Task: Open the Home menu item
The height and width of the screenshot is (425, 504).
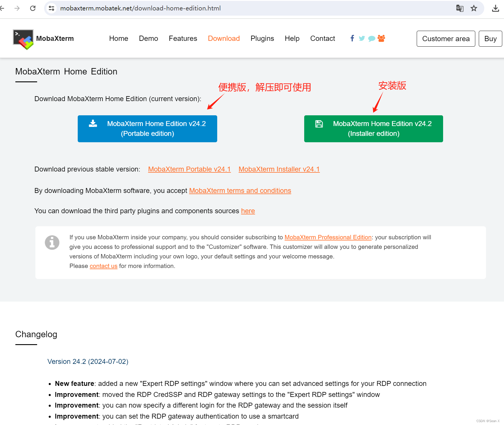Action: tap(119, 39)
